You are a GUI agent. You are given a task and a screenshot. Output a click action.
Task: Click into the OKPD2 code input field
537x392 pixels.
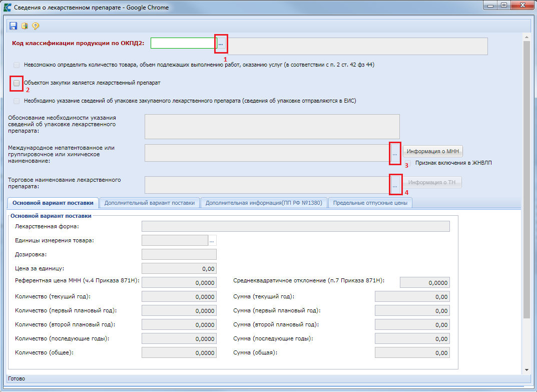pos(183,44)
